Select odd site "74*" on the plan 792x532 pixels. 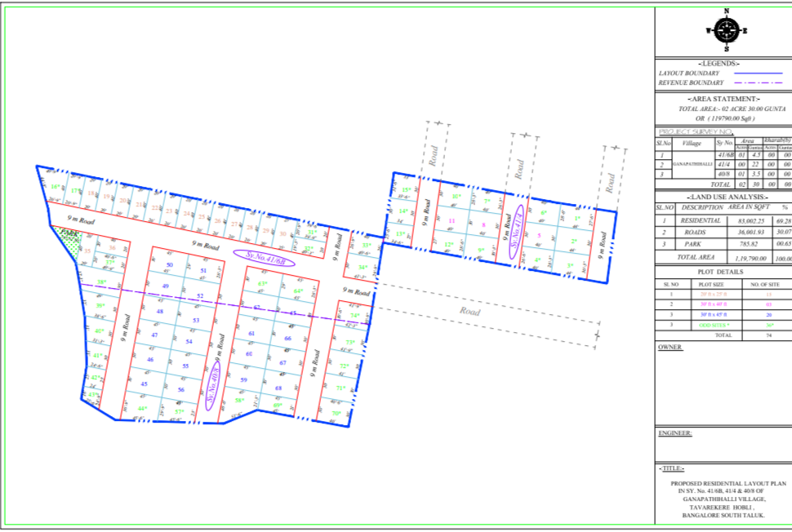click(x=355, y=316)
